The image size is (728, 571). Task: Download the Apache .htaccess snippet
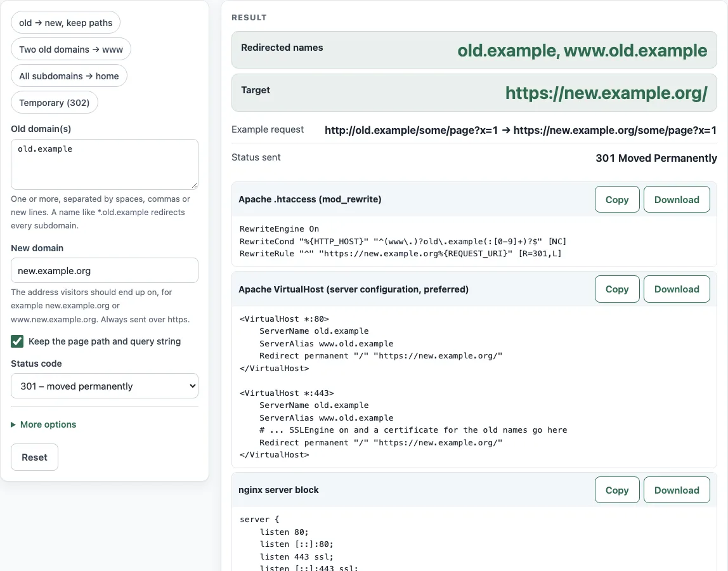(677, 199)
